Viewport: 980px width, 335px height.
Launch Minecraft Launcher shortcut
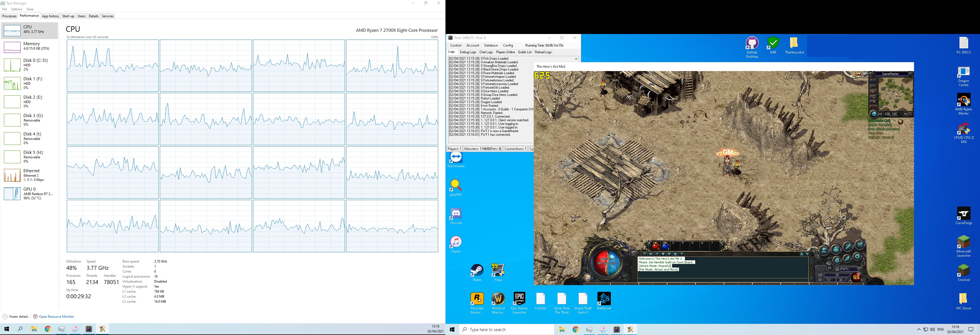click(x=964, y=246)
